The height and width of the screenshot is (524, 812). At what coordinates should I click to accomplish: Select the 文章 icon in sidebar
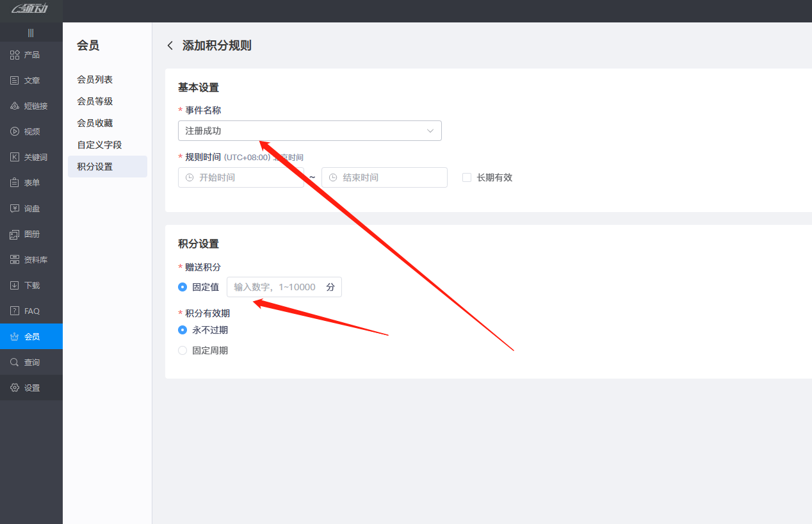(31, 80)
